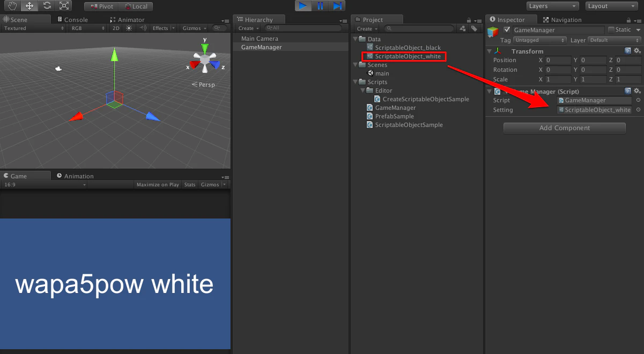Image resolution: width=644 pixels, height=354 pixels.
Task: Toggle the GameManager active checkbox
Action: tap(507, 29)
